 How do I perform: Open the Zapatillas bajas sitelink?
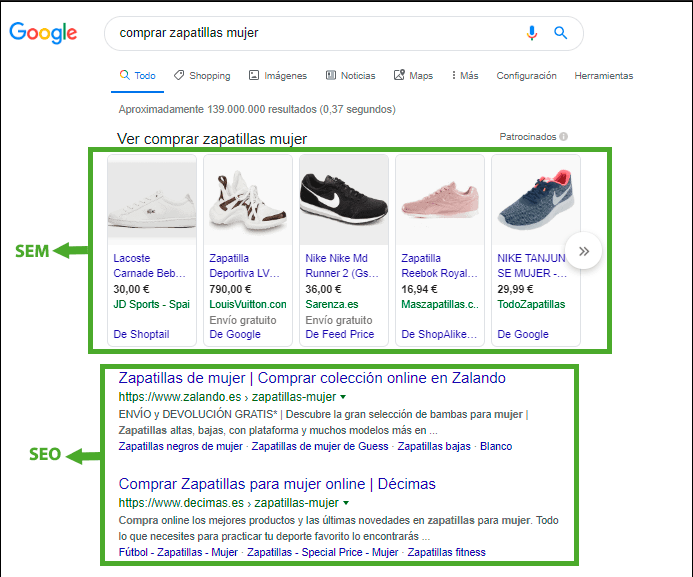(x=434, y=447)
